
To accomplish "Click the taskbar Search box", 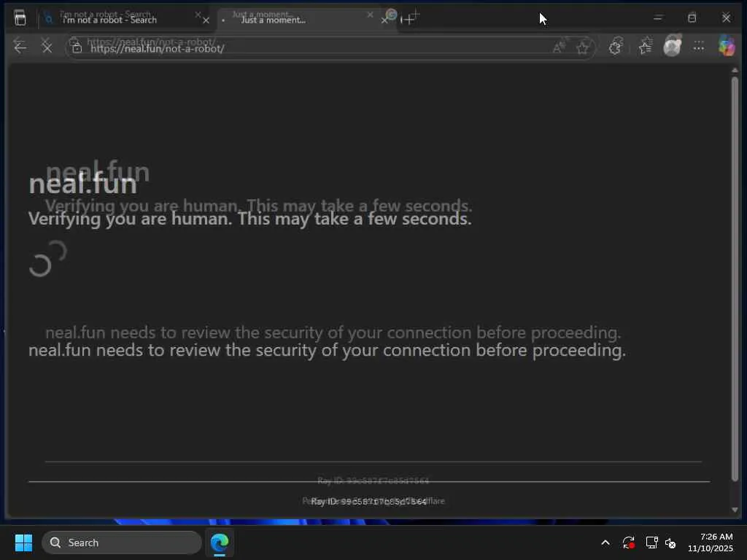I will click(122, 542).
